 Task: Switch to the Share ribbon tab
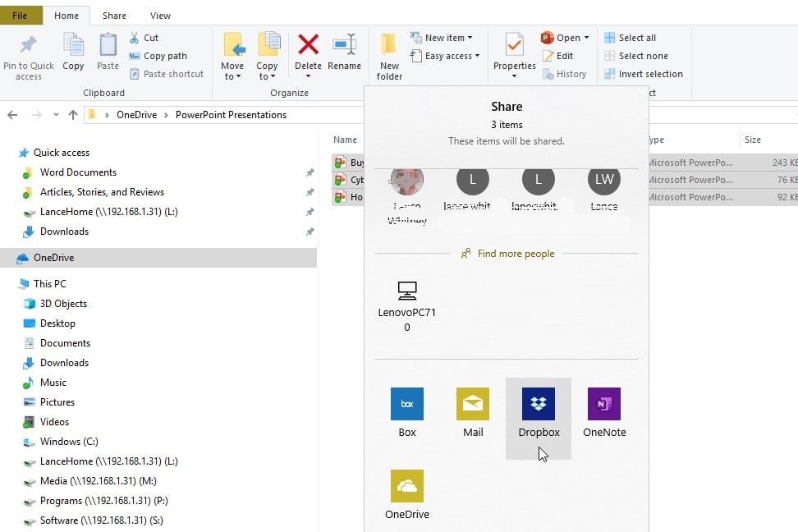114,16
